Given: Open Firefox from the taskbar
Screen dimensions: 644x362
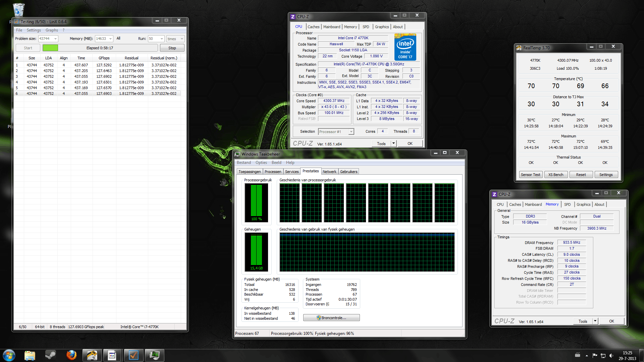Looking at the screenshot, I should click(71, 355).
